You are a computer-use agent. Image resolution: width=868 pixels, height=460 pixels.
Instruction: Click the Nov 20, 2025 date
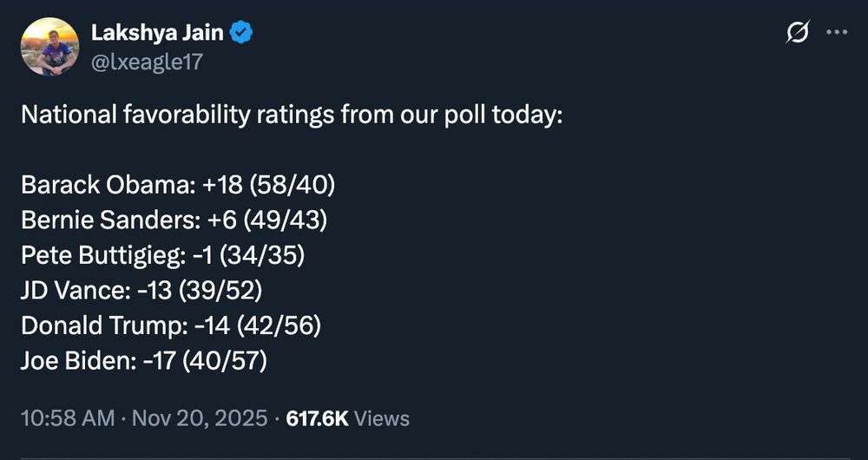pyautogui.click(x=200, y=418)
